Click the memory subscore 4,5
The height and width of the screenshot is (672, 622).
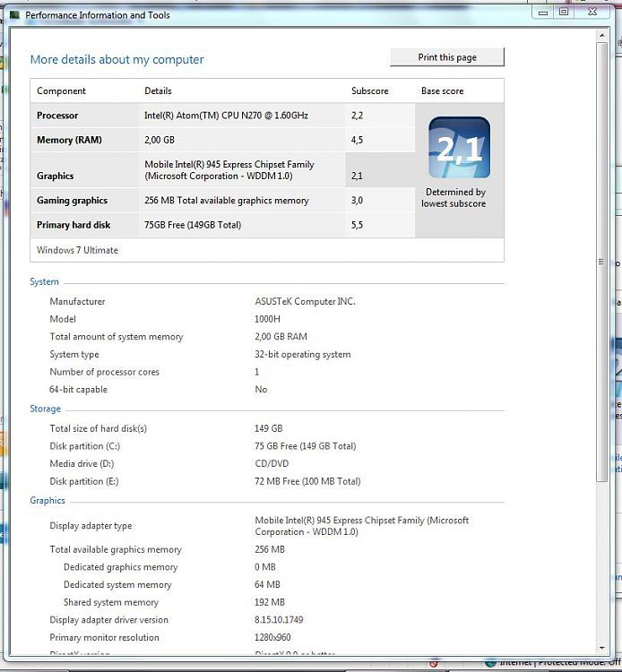[x=357, y=140]
